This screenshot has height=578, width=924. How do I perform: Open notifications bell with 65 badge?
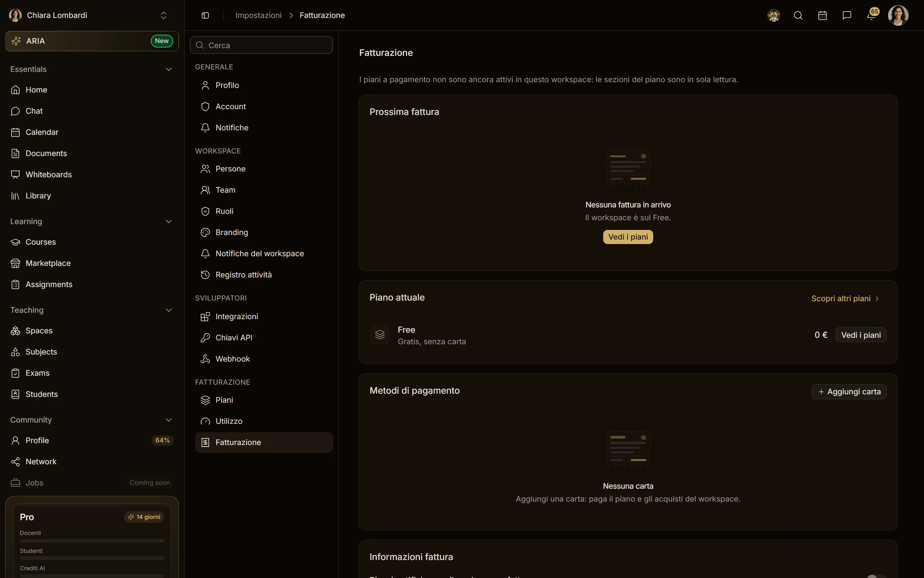(x=872, y=15)
